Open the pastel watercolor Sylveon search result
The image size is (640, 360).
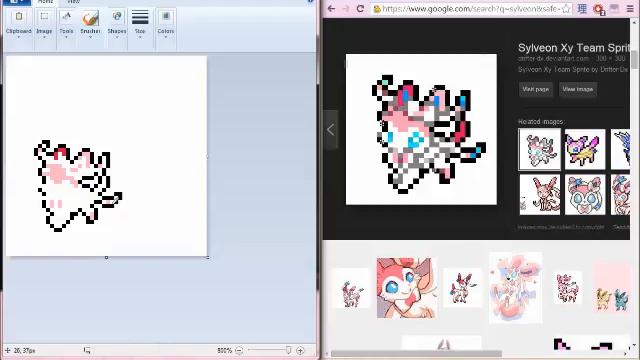coord(516,287)
